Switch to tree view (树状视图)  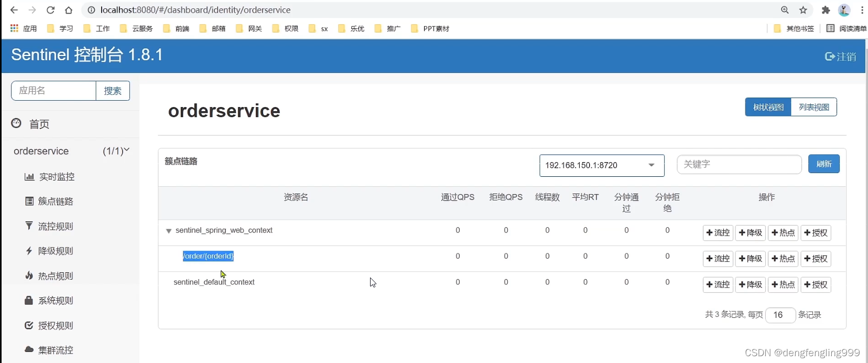point(768,107)
